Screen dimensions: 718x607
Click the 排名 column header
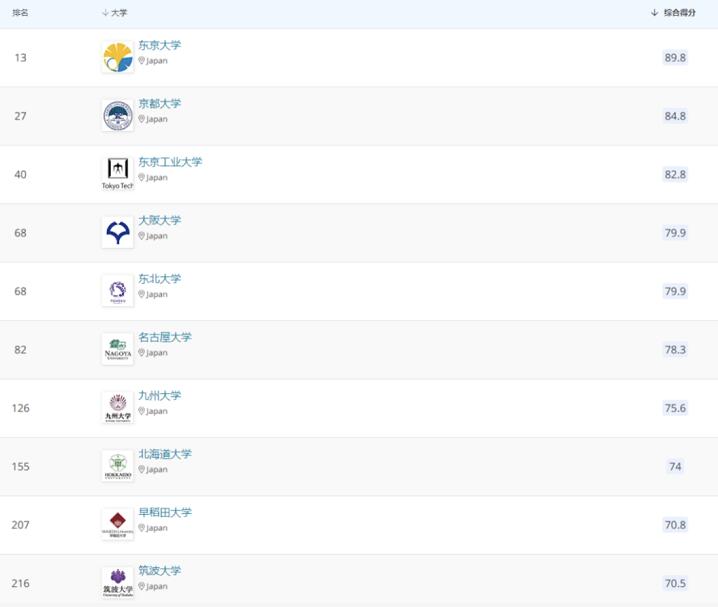pyautogui.click(x=20, y=13)
